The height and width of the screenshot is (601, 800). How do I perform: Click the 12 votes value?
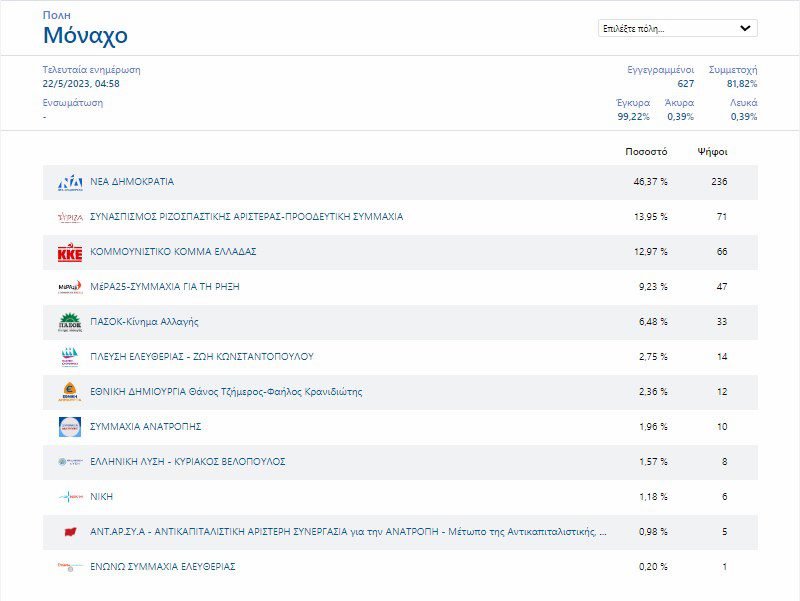pyautogui.click(x=722, y=392)
